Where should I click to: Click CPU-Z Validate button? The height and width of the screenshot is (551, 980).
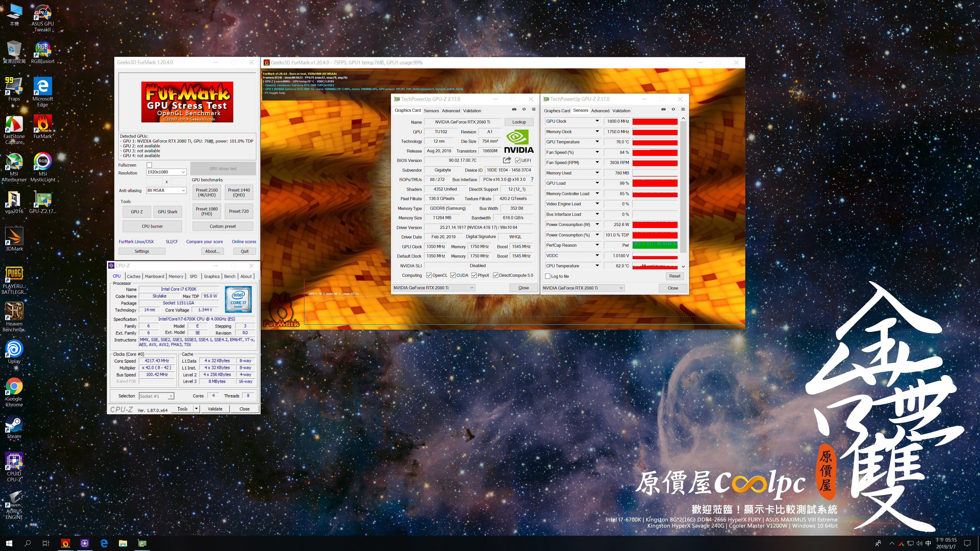(x=215, y=409)
